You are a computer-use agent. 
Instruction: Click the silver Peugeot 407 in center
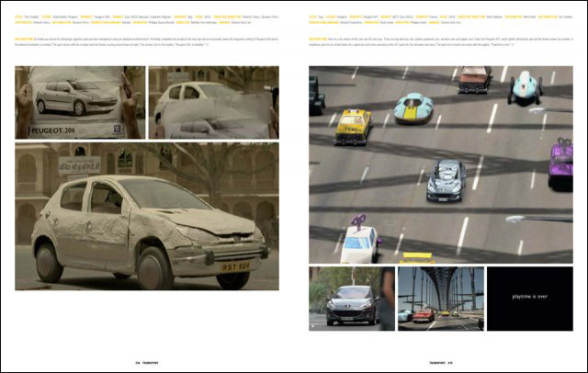(446, 181)
